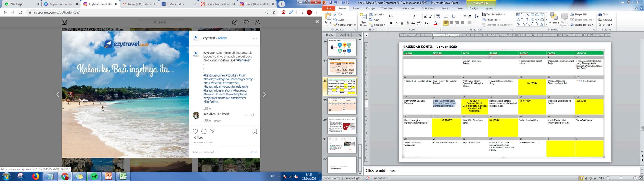Click the Instagram Search box
Screen dimensions: 644x181
161,22
